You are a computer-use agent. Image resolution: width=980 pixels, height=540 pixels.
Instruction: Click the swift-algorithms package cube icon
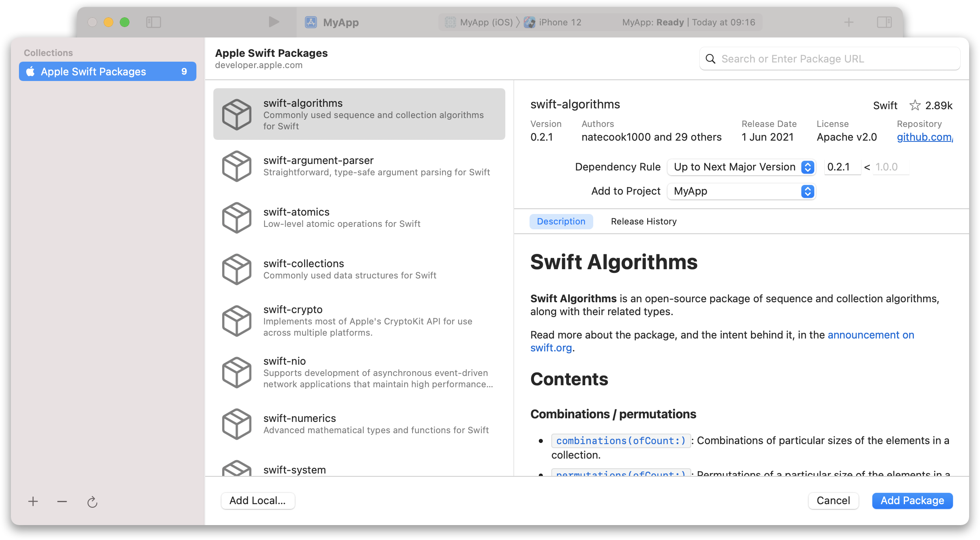(x=237, y=114)
